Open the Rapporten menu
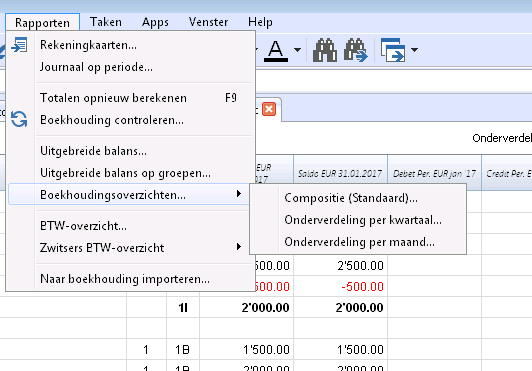Viewport: 532px width, 371px height. pyautogui.click(x=42, y=22)
